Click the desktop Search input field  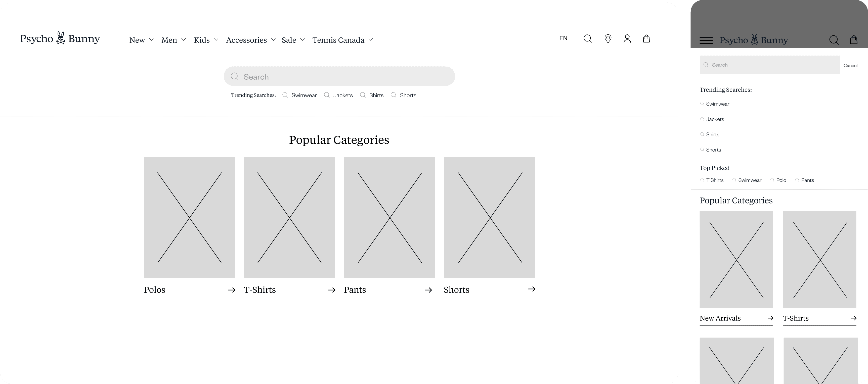pyautogui.click(x=339, y=76)
